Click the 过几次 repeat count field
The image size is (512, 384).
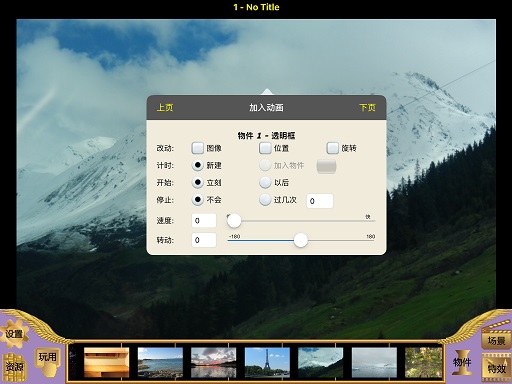[x=320, y=201]
